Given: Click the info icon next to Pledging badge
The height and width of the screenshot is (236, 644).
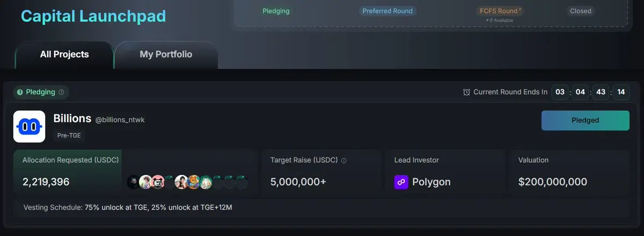Looking at the screenshot, I should click(x=61, y=92).
